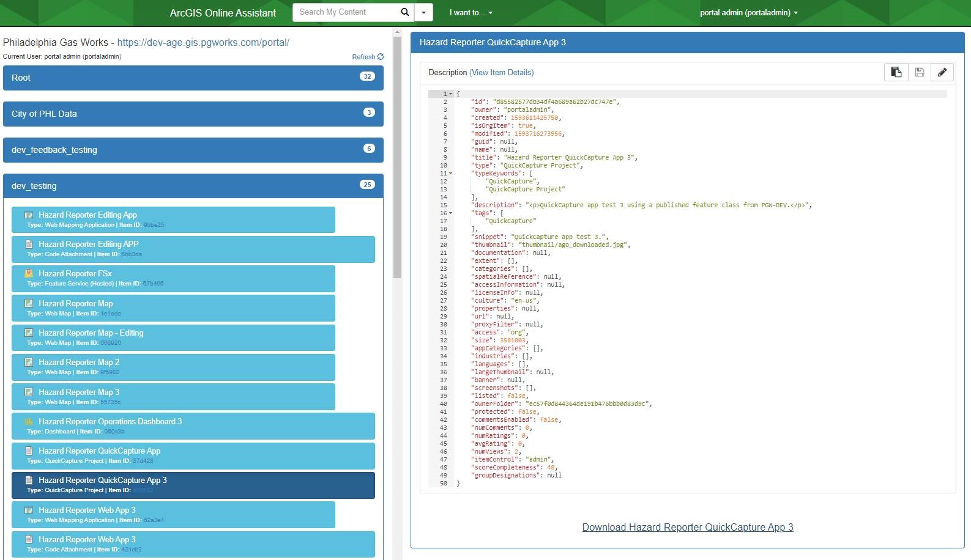Fold the typeKeywords array at line 11
Screen dimensions: 971x560
coord(451,174)
